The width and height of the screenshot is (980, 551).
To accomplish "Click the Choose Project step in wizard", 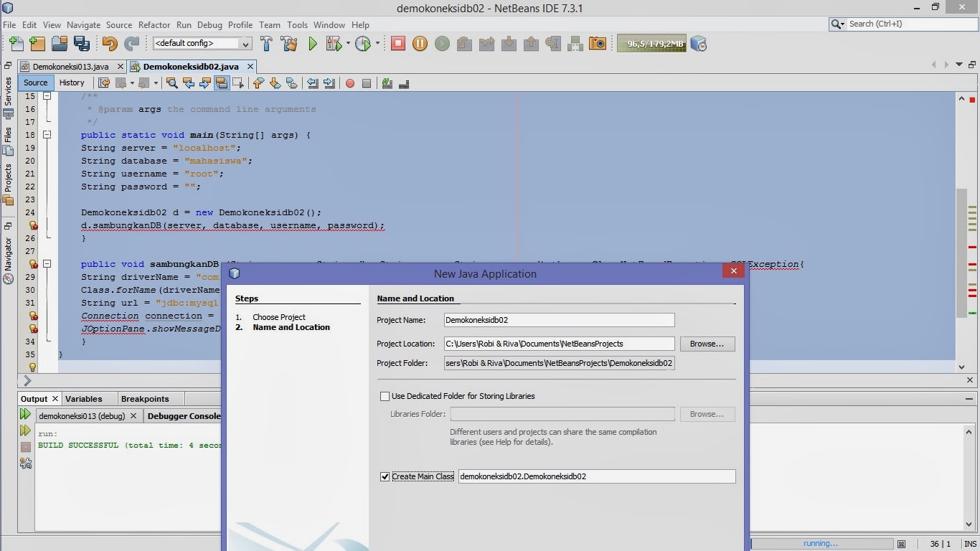I will coord(279,317).
